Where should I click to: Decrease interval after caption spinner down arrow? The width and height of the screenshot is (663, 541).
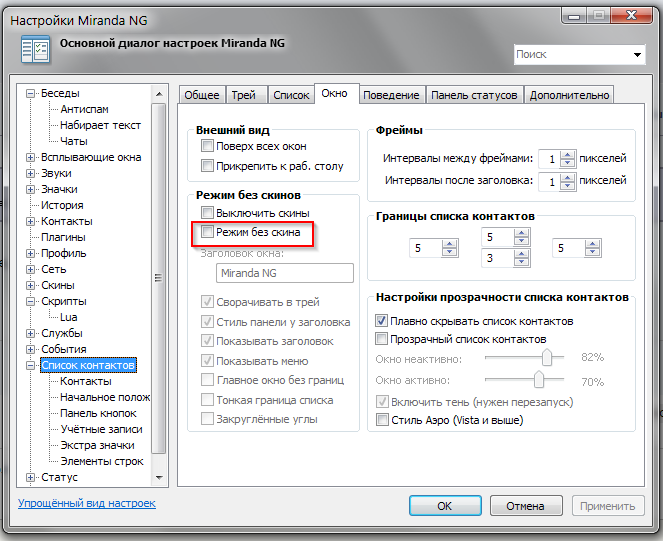tap(567, 185)
